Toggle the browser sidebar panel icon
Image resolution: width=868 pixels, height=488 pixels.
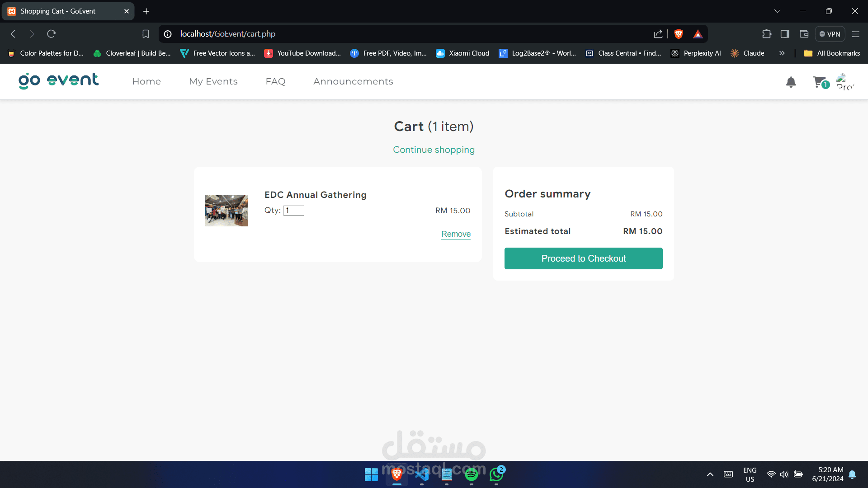(785, 34)
